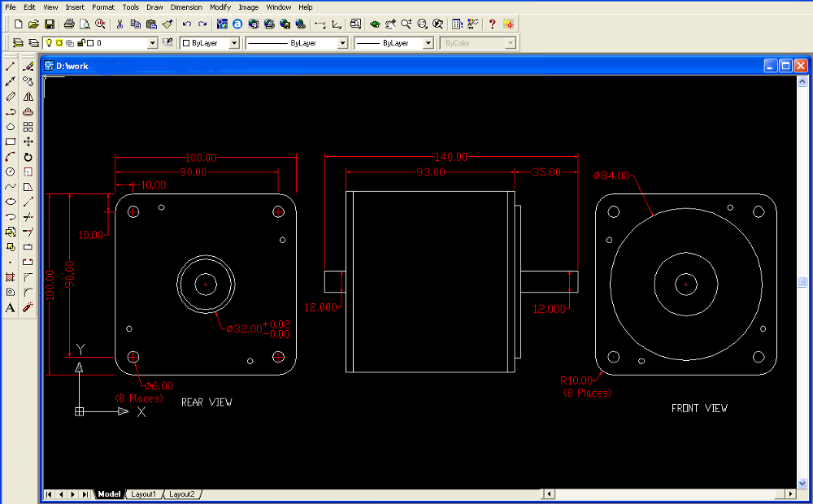Viewport: 813px width, 504px height.
Task: Select the ø6.00 hole dimension text
Action: [x=159, y=386]
